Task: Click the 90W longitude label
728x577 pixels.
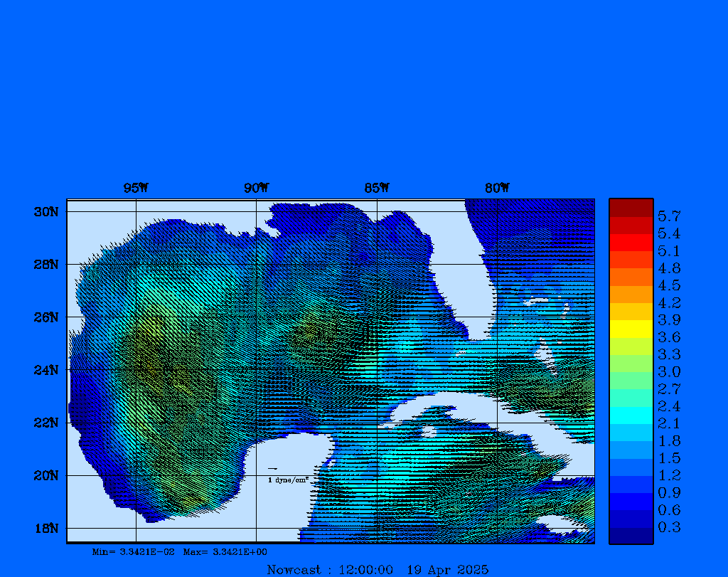Action: [256, 188]
